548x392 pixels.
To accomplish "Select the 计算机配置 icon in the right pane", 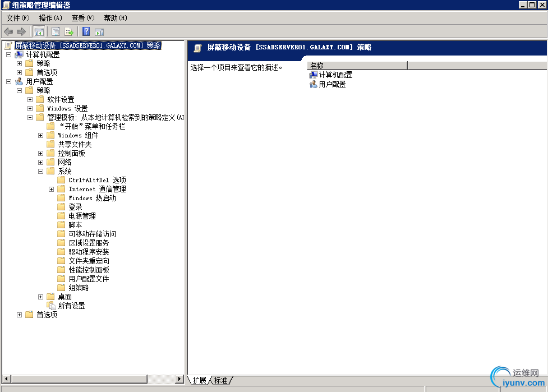I will click(315, 74).
